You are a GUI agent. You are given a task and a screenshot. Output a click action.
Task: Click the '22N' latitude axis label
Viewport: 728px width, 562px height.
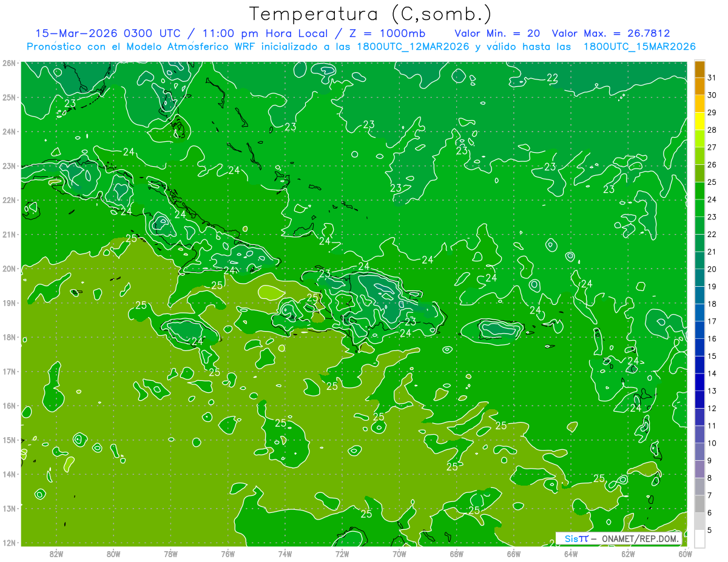pyautogui.click(x=8, y=200)
